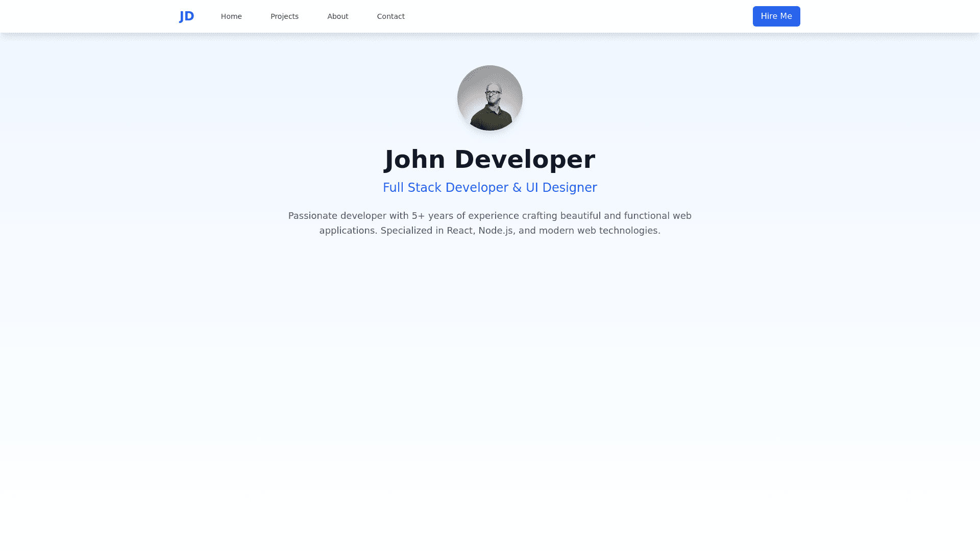Click About in the top navigation
Image resolution: width=980 pixels, height=551 pixels.
click(337, 16)
